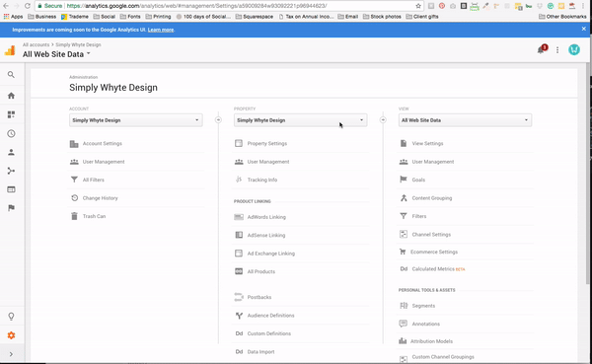Open Goals in the View column
The height and width of the screenshot is (364, 592).
[418, 180]
